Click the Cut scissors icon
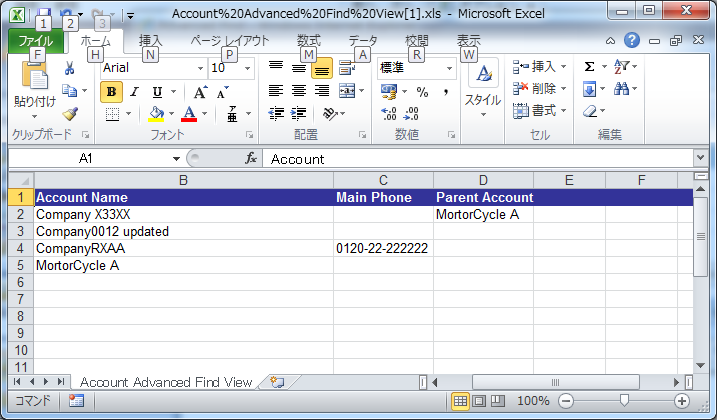 (69, 68)
